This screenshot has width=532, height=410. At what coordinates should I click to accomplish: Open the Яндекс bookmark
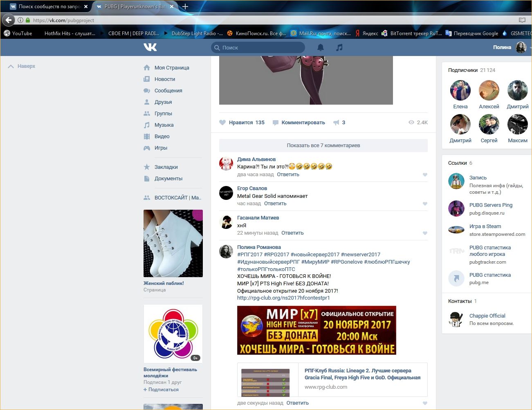click(366, 34)
